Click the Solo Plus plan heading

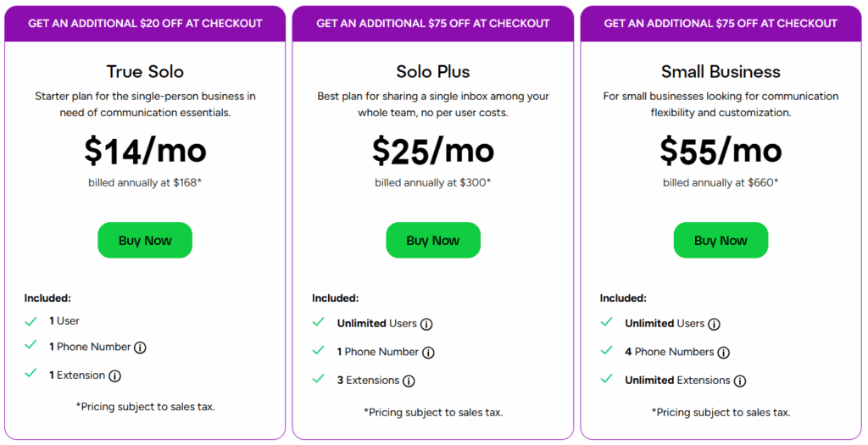(433, 72)
